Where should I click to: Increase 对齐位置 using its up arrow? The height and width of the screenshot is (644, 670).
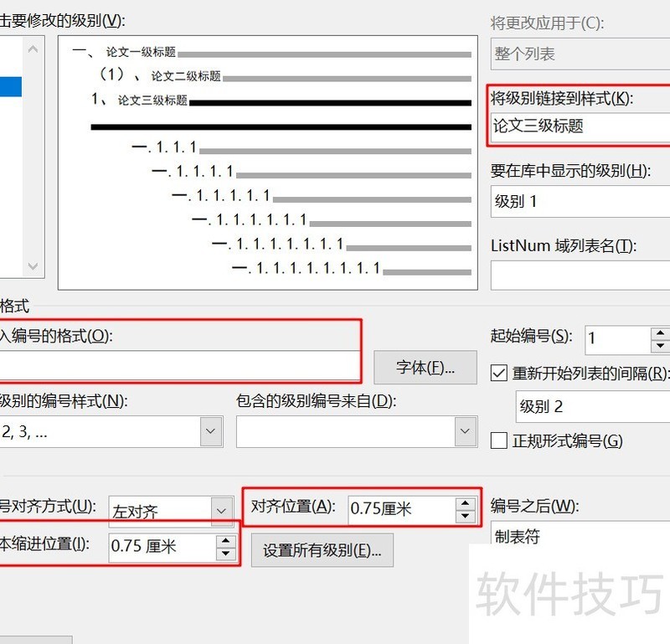[x=464, y=504]
